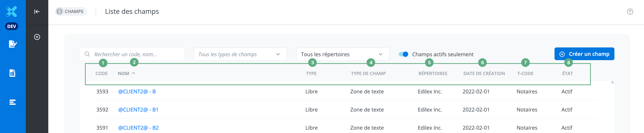Open the @CLIENT2@ - B1 field link
Viewport: 644px width, 133px height.
click(x=138, y=110)
